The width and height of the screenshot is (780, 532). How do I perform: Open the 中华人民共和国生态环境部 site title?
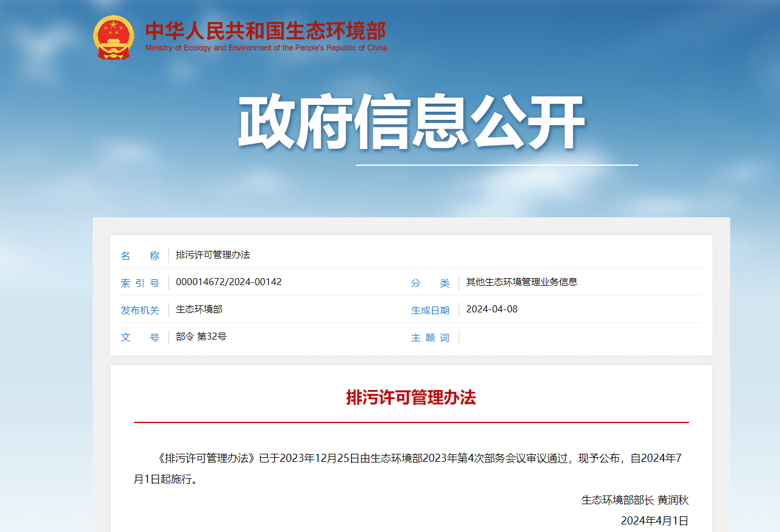point(265,31)
